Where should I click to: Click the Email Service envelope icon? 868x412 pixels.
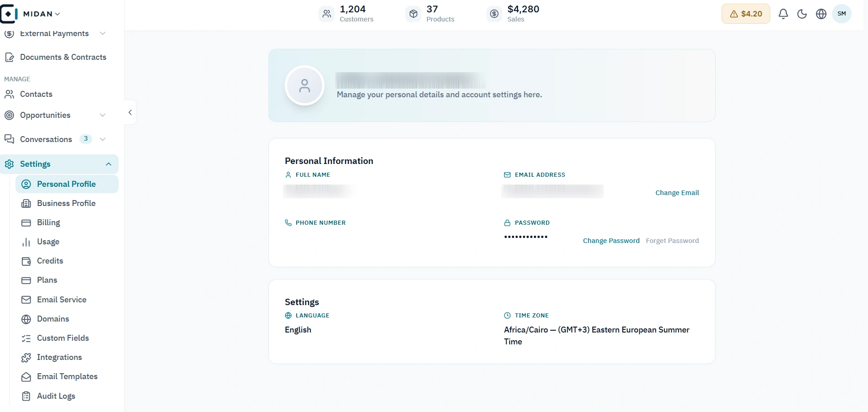click(x=26, y=300)
